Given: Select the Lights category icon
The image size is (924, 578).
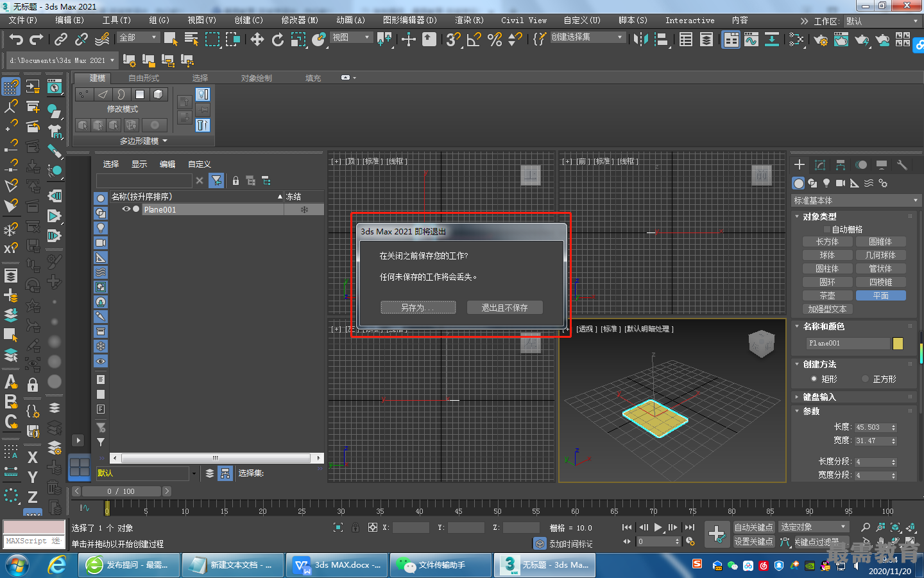Looking at the screenshot, I should tap(826, 183).
